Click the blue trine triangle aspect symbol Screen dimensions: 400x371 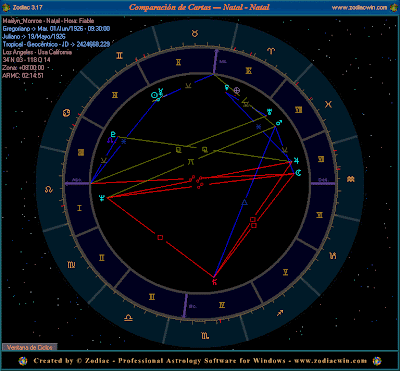[x=245, y=202]
